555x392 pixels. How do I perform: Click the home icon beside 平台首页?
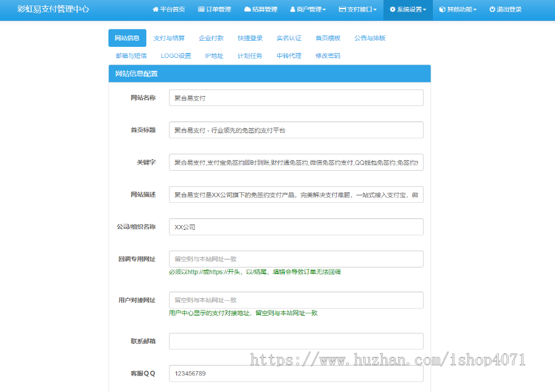point(155,10)
